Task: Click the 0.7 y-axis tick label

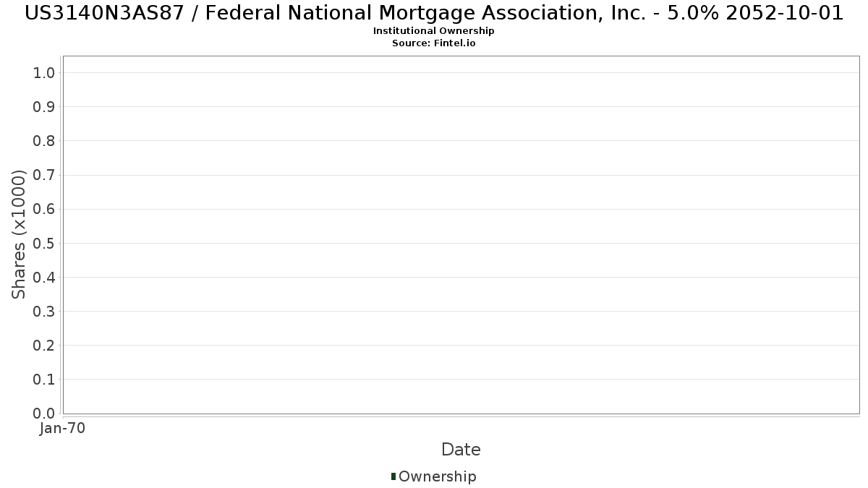Action: 44,175
